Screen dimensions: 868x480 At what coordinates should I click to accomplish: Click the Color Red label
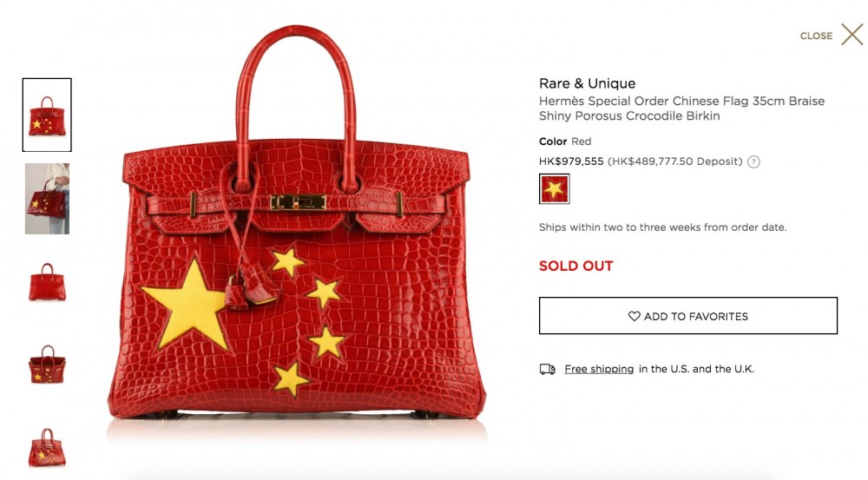click(565, 141)
